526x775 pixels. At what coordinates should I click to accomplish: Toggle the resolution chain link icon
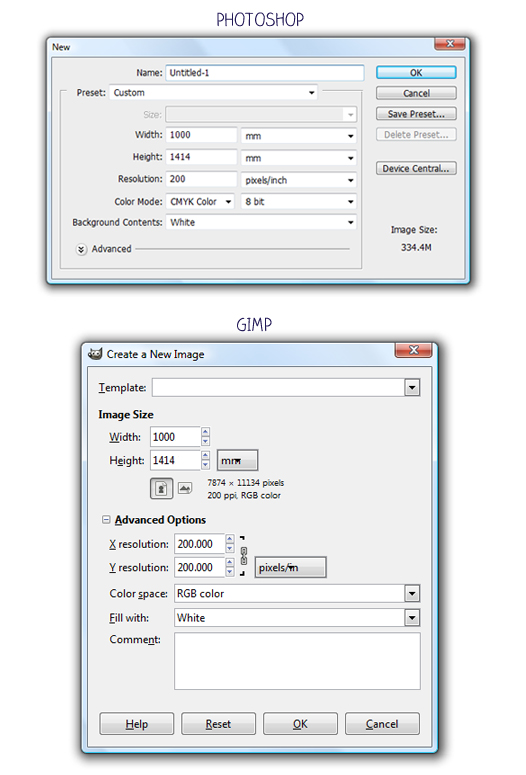[243, 556]
